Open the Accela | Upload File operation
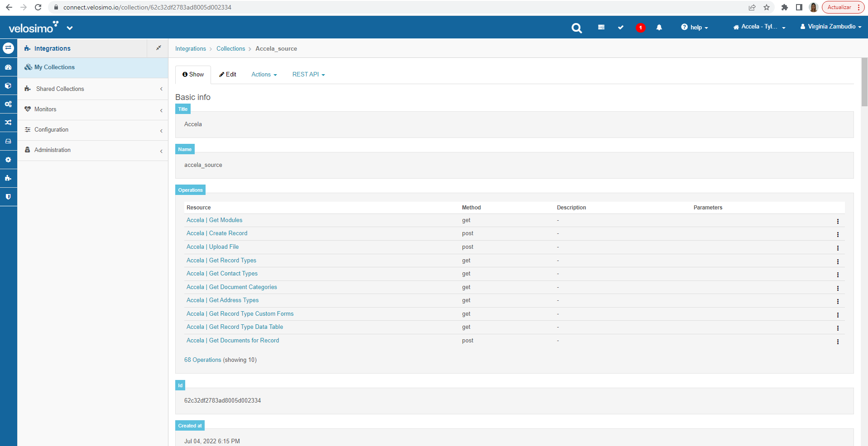This screenshot has width=868, height=446. (x=213, y=247)
